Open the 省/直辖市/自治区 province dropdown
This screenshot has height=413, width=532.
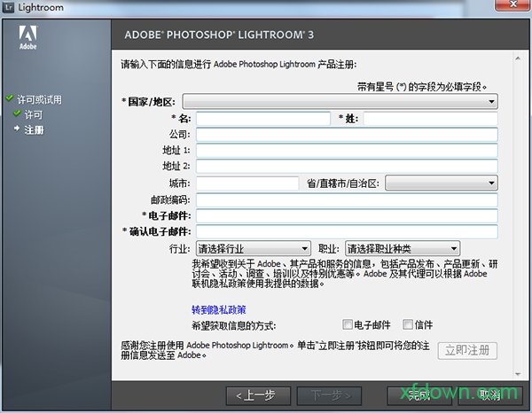click(x=442, y=183)
